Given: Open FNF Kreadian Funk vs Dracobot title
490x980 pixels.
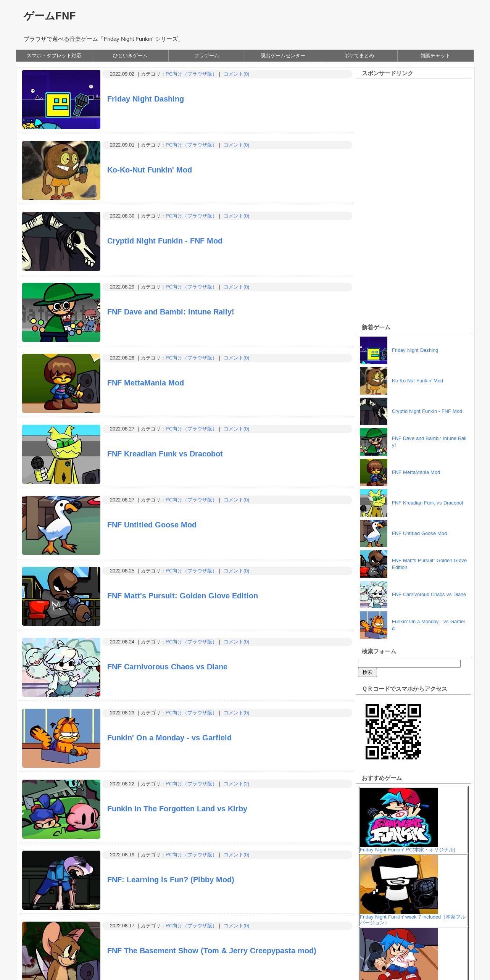Looking at the screenshot, I should click(165, 454).
